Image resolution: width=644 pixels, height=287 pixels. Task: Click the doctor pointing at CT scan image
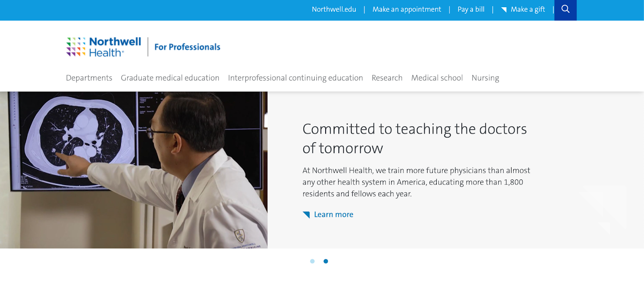coord(134,170)
